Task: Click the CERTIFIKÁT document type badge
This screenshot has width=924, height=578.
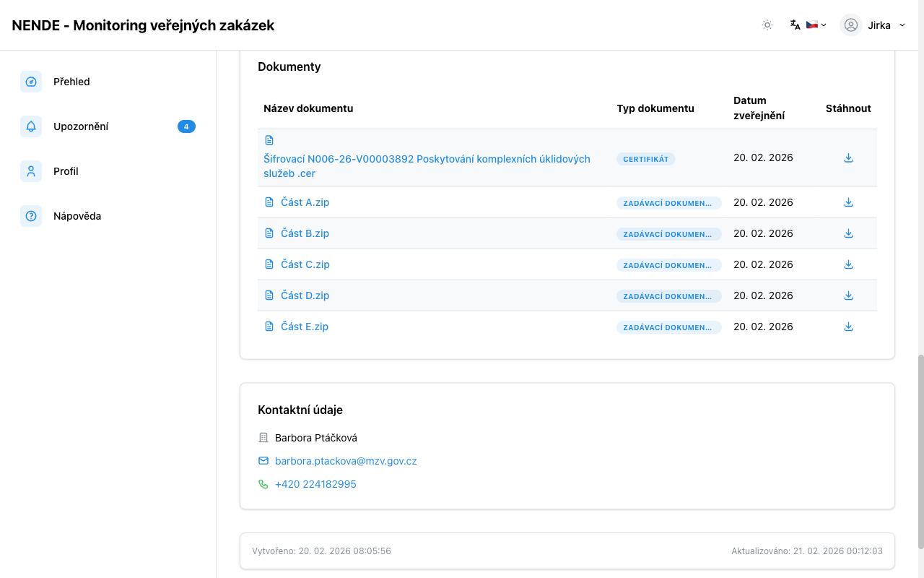Action: (x=645, y=159)
